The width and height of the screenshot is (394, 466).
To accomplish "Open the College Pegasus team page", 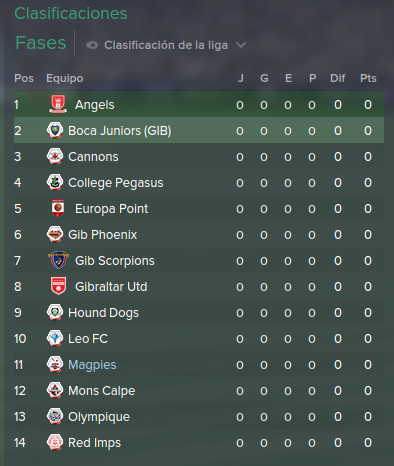I will pyautogui.click(x=116, y=183).
